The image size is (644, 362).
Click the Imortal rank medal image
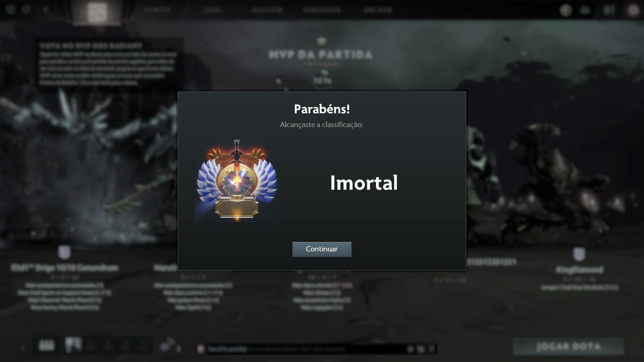[x=237, y=180]
